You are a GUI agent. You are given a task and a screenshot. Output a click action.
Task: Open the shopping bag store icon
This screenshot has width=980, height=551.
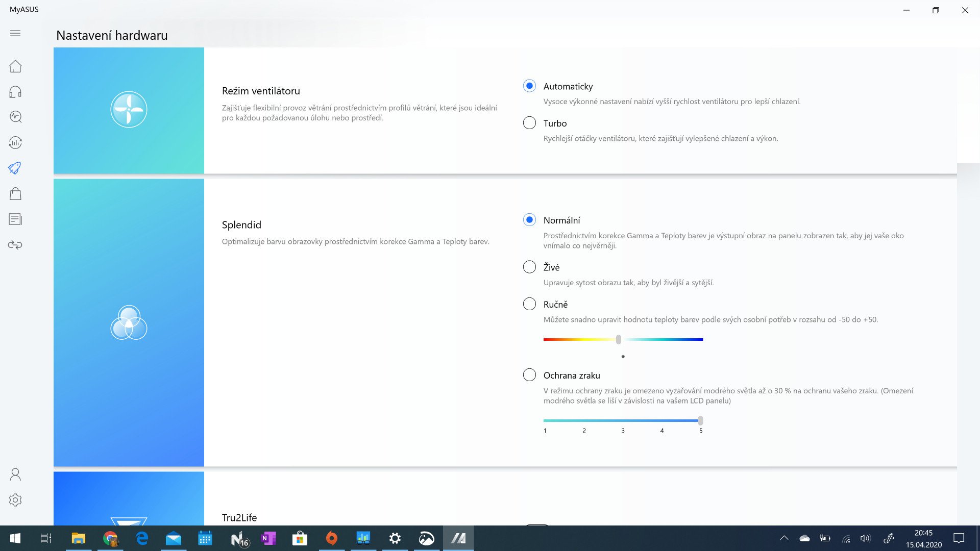click(15, 193)
